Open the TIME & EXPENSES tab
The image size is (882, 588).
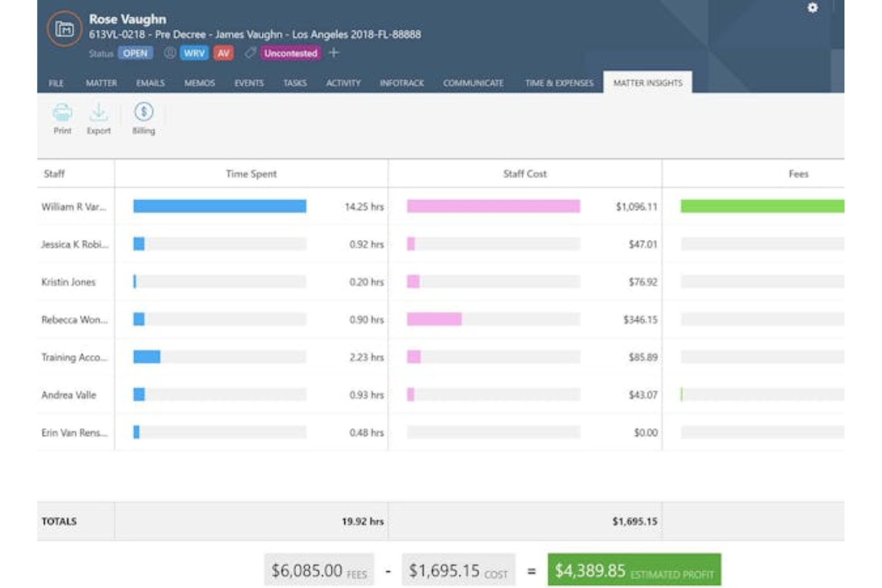(x=558, y=83)
